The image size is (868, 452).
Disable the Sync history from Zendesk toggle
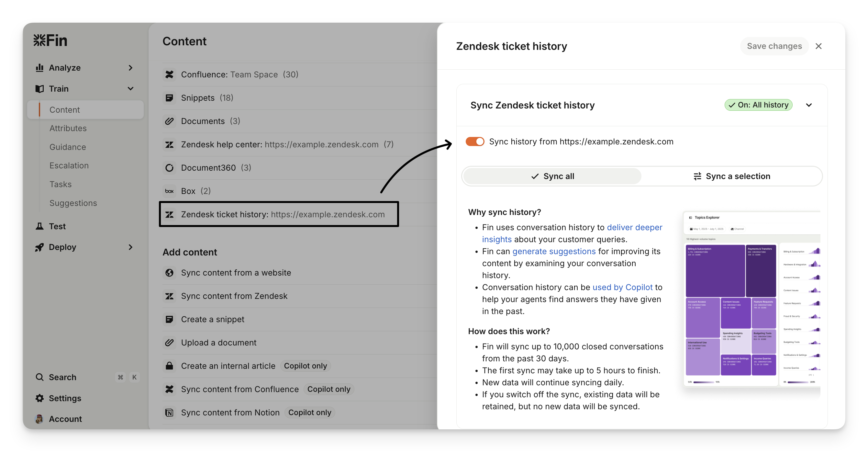click(x=475, y=141)
